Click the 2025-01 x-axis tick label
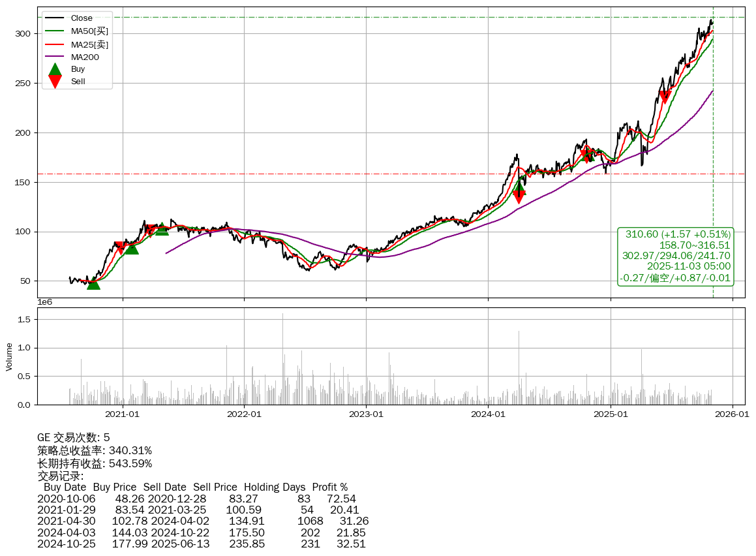Viewport: 756px width, 556px height. (610, 414)
